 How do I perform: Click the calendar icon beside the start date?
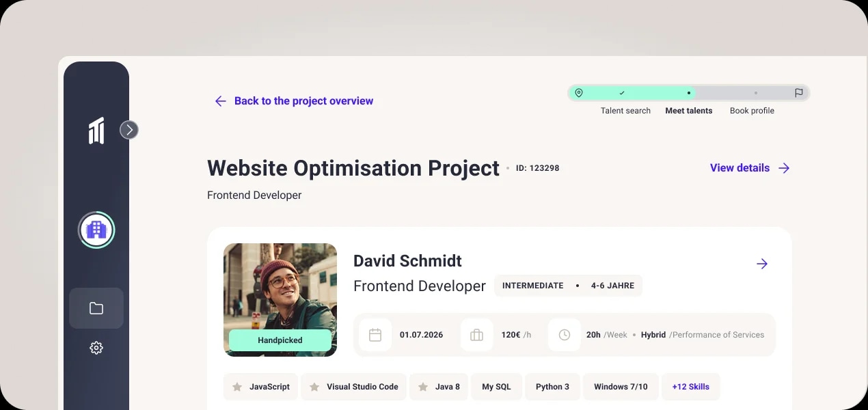click(375, 334)
